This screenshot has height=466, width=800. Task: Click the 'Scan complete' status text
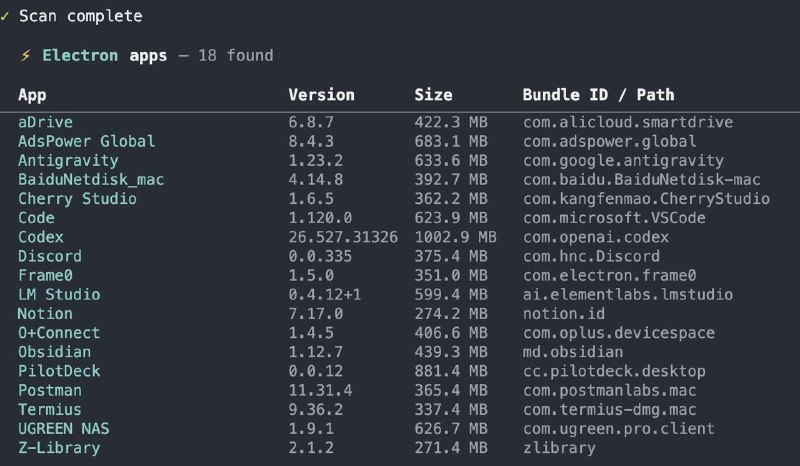81,16
